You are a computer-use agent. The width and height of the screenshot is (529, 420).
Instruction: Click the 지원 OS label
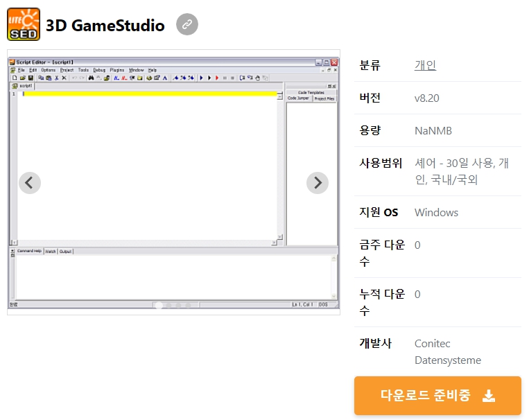pos(379,213)
